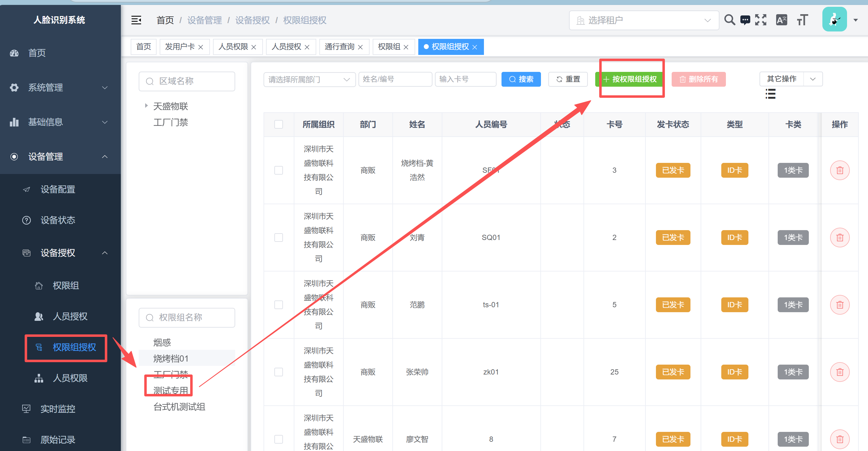Click the green 按权限组授权 button
The image size is (868, 451).
(x=630, y=79)
